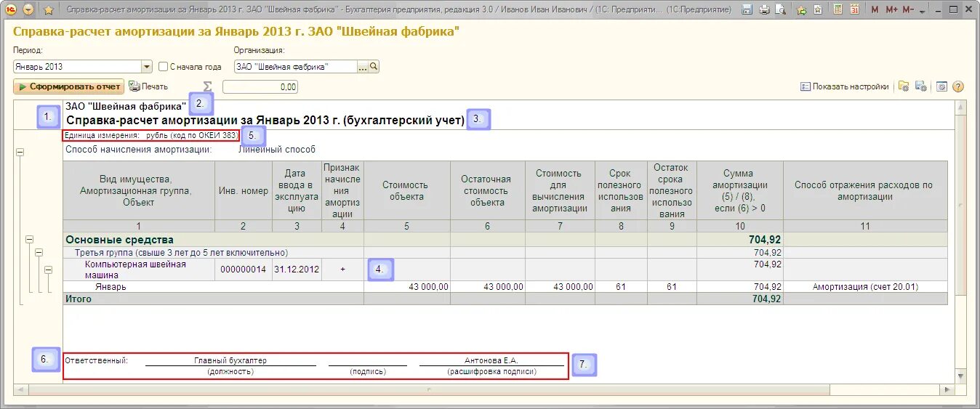The image size is (980, 409).
Task: Click 'Способ отражения расходов по амортизации' header
Action: pos(865,190)
